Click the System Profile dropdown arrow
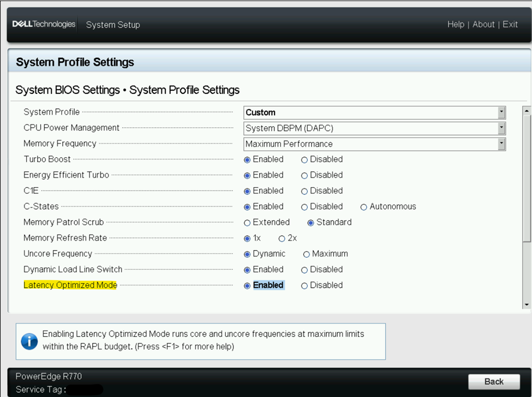Viewport: 532px width, 397px height. pos(501,112)
